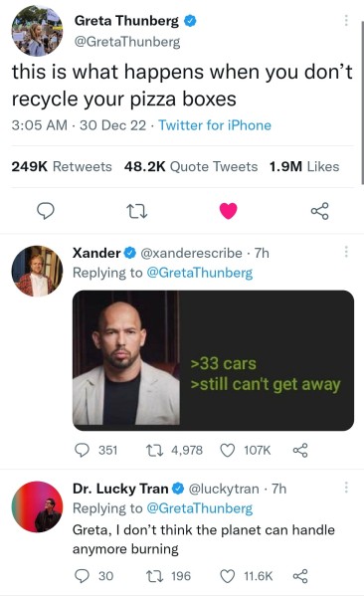
Task: Retweet Xander's reply with 4,978 retweets
Action: click(175, 450)
